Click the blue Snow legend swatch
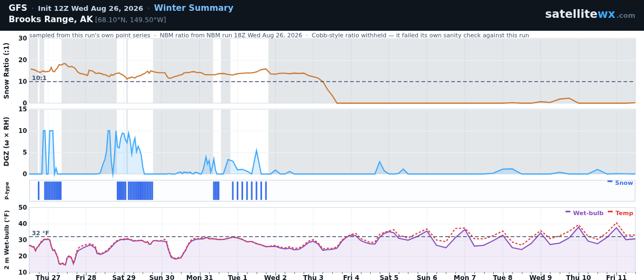Image resolution: width=644 pixels, height=280 pixels. (x=610, y=181)
